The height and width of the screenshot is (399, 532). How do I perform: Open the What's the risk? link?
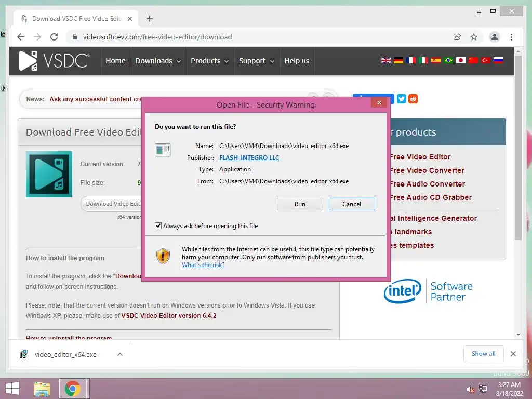tap(203, 265)
